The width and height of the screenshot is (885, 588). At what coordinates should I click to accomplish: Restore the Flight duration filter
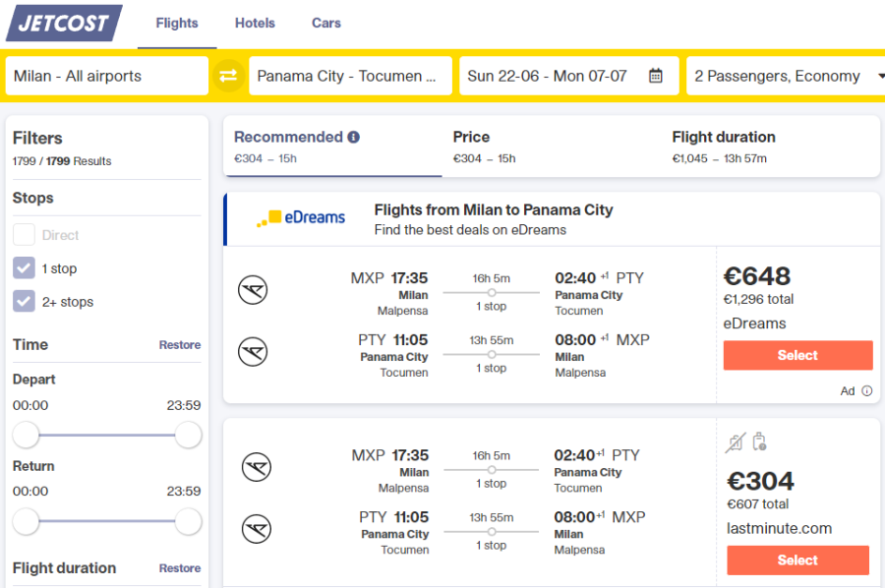tap(180, 568)
